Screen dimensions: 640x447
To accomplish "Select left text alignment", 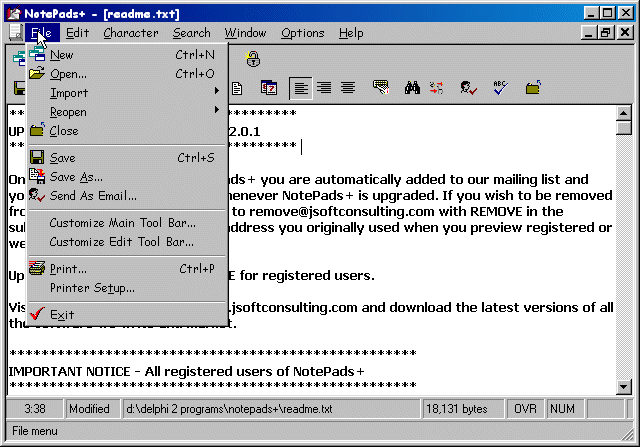I will pyautogui.click(x=301, y=88).
